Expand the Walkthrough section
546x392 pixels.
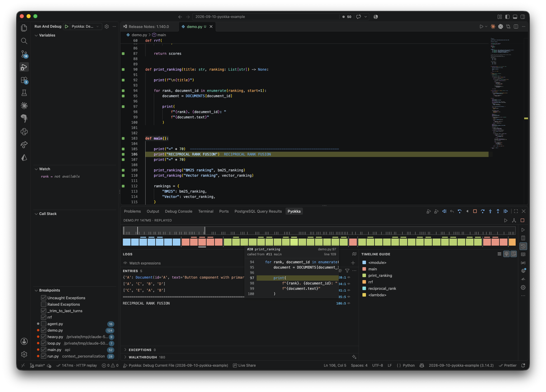tap(144, 357)
